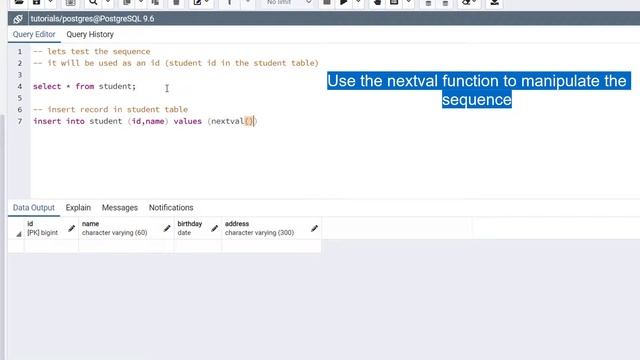
Task: Click the connection status link icon
Action: (18, 19)
